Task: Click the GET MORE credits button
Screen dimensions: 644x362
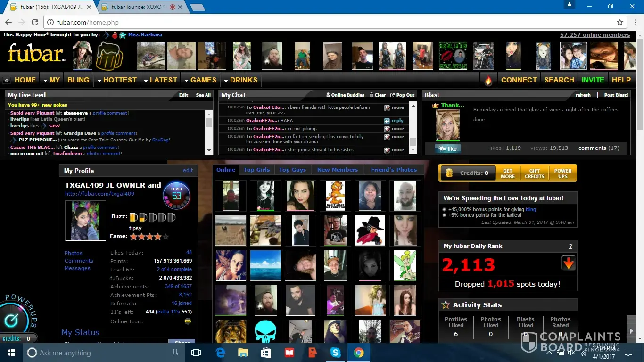Action: coord(508,173)
